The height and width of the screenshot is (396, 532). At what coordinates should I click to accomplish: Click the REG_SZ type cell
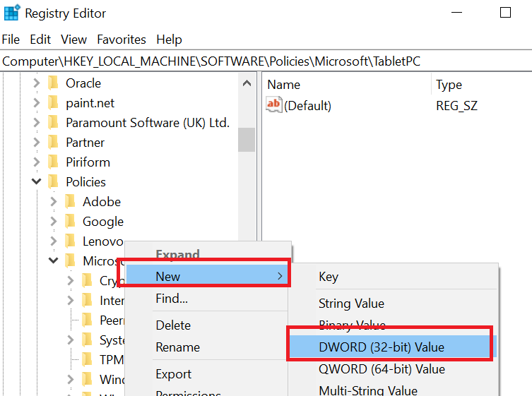[456, 106]
